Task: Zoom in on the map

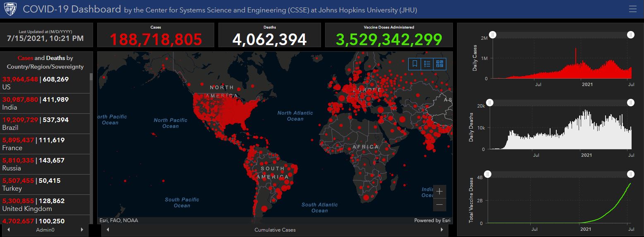Action: click(439, 192)
